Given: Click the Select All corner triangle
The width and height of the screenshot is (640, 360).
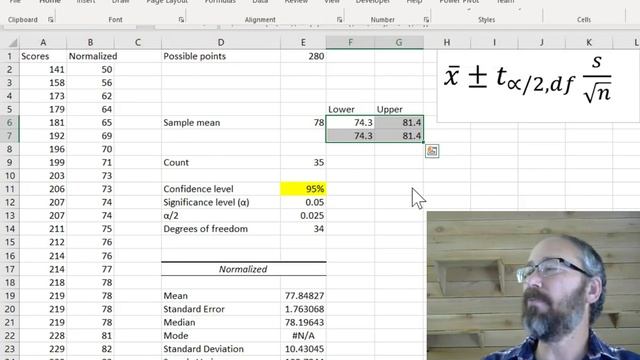Looking at the screenshot, I should (13, 43).
